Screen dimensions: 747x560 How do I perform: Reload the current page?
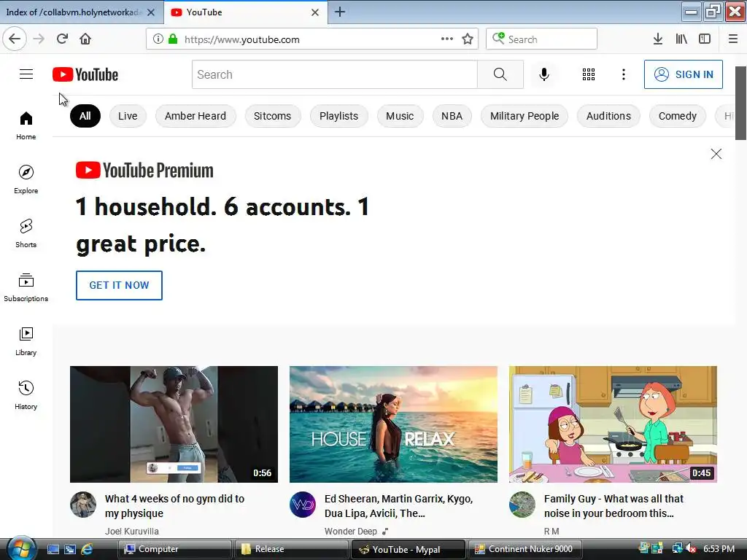pyautogui.click(x=63, y=39)
